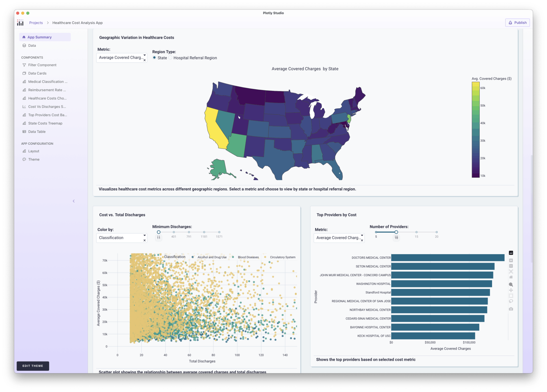Set Minimum Discharges slider to 1571
Image resolution: width=547 pixels, height=392 pixels.
pyautogui.click(x=219, y=232)
